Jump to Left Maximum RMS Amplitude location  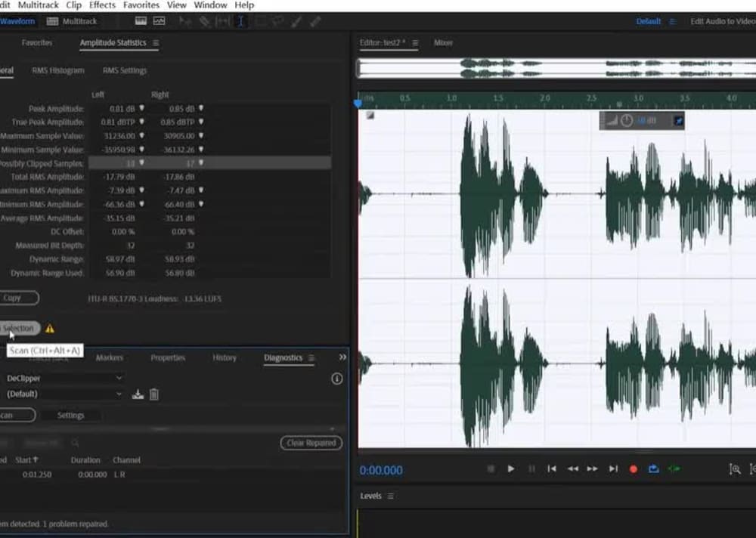142,190
